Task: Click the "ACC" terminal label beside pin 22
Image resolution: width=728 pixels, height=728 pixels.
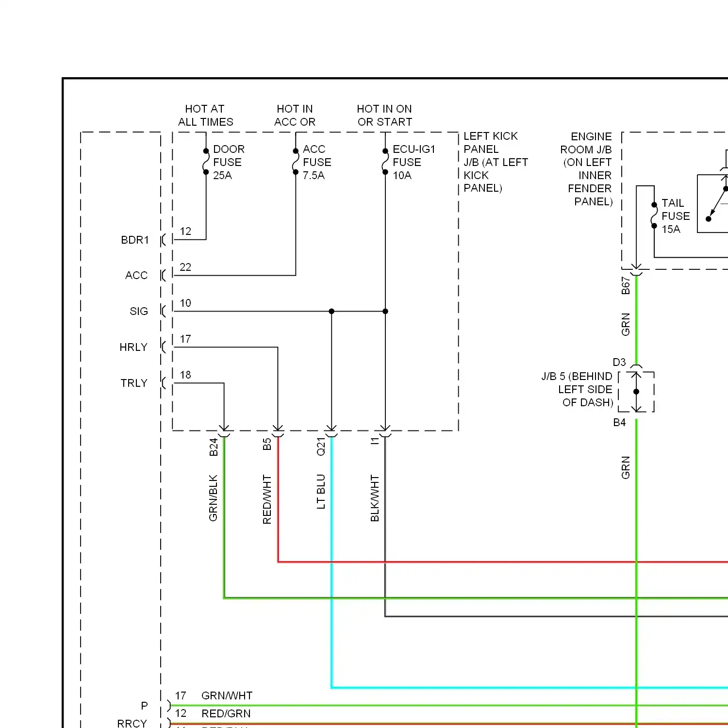Action: (x=136, y=275)
